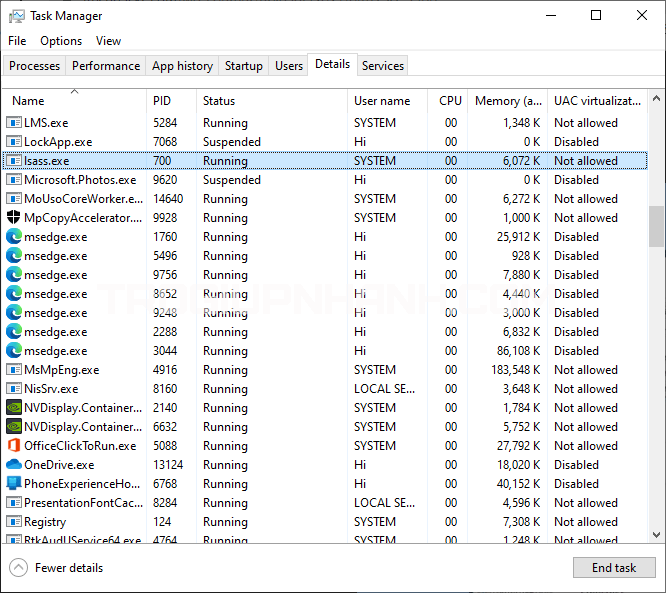The width and height of the screenshot is (666, 593).
Task: Open the Startup tab
Action: point(244,66)
